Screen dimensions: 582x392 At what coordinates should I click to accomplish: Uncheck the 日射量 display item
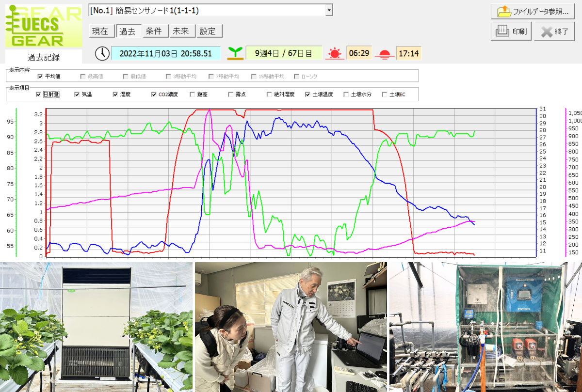pyautogui.click(x=39, y=94)
